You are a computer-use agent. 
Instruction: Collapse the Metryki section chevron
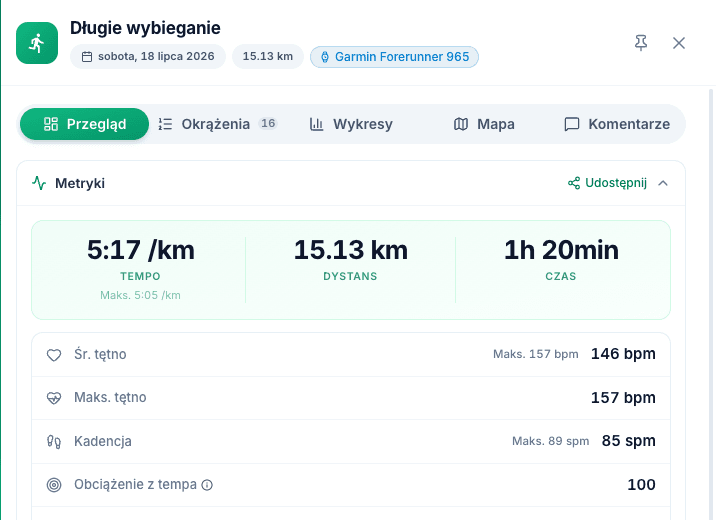[x=663, y=183]
